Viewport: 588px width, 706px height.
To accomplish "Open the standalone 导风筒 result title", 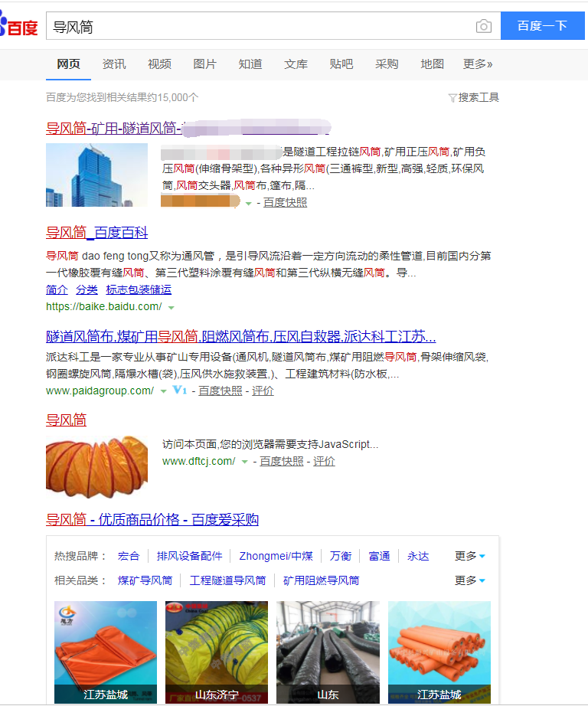I will tap(66, 420).
